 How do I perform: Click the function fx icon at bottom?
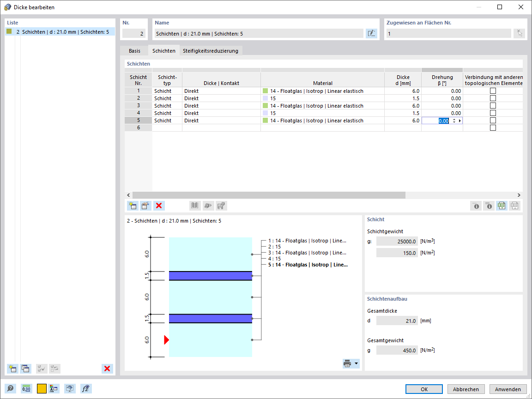86,388
